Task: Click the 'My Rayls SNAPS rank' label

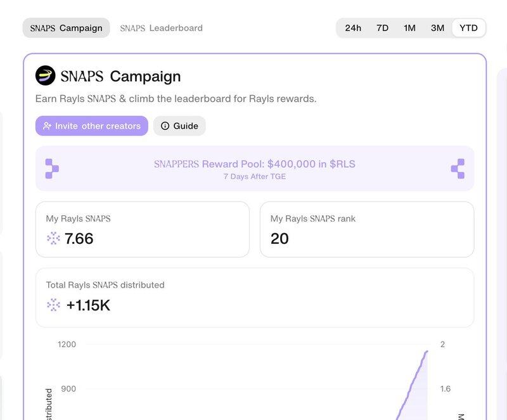Action: 313,219
